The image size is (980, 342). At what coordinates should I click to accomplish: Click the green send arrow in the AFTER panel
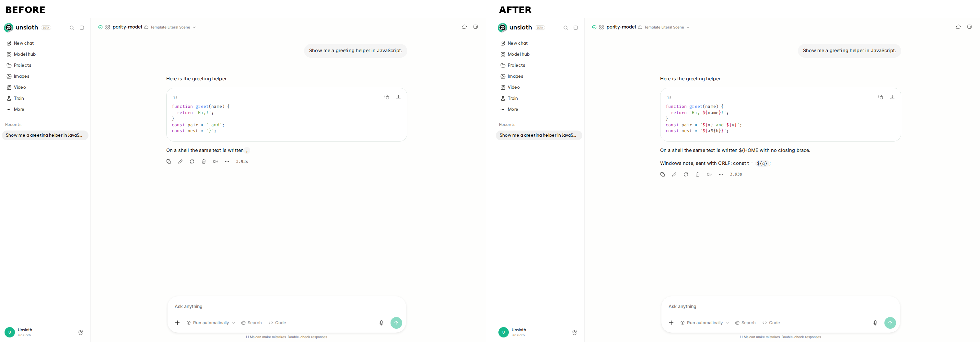(890, 323)
